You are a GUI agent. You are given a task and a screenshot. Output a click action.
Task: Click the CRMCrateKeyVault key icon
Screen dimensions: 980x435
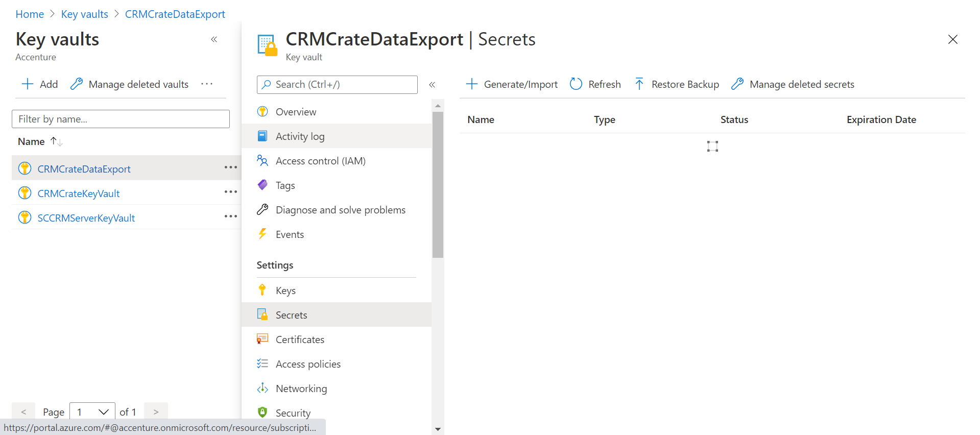coord(25,193)
